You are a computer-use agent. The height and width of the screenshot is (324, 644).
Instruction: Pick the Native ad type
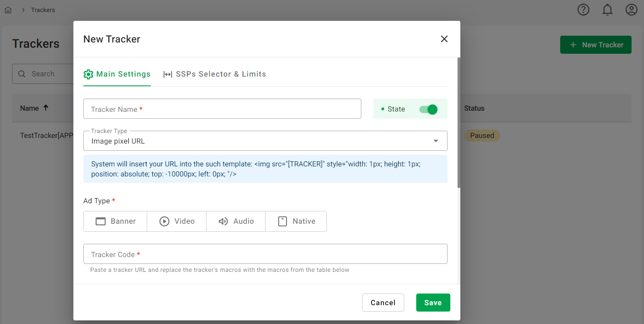point(296,221)
